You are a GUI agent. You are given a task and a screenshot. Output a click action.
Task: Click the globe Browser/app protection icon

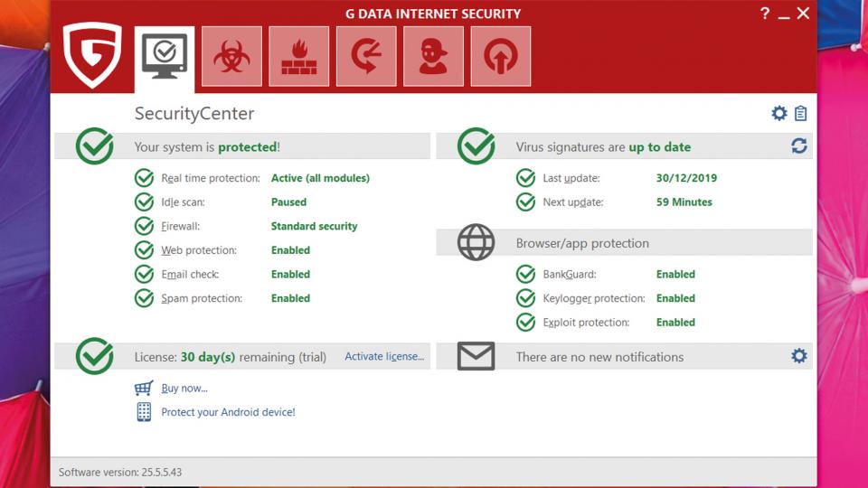point(476,242)
